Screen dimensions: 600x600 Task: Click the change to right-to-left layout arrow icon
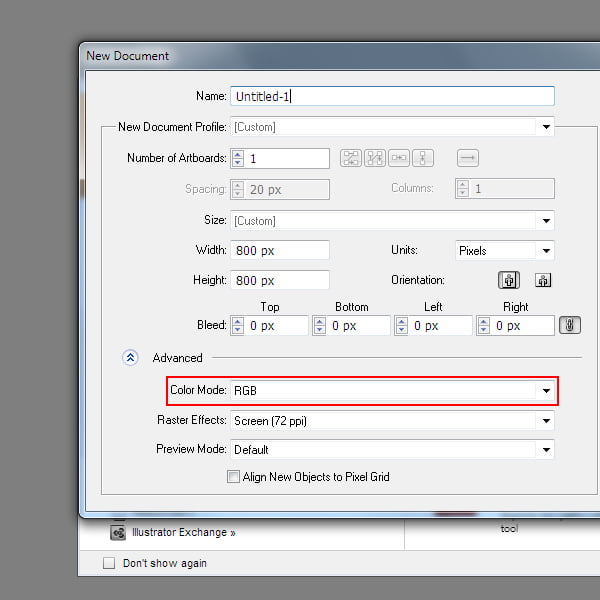tap(468, 158)
